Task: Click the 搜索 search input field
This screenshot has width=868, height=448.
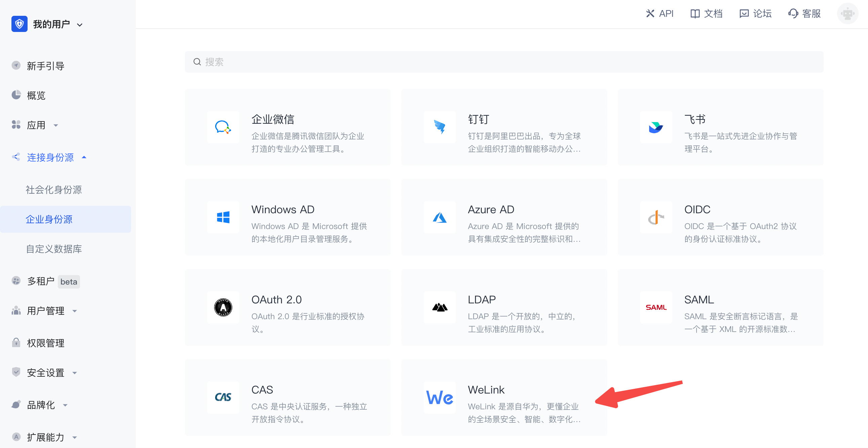Action: [x=504, y=62]
